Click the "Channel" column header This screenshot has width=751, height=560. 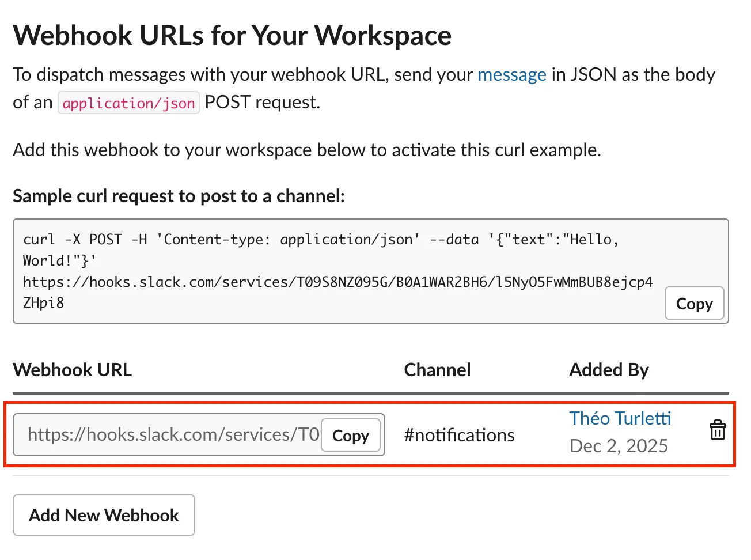[437, 370]
